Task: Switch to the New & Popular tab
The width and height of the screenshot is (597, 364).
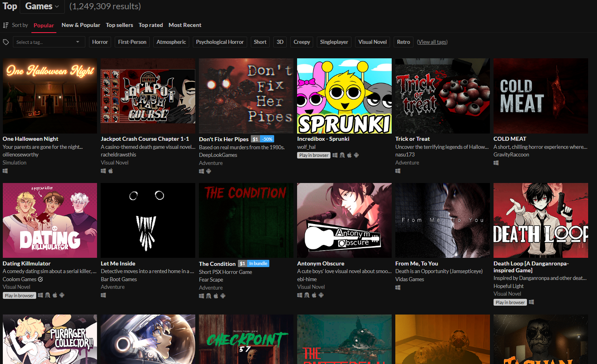Action: tap(81, 25)
